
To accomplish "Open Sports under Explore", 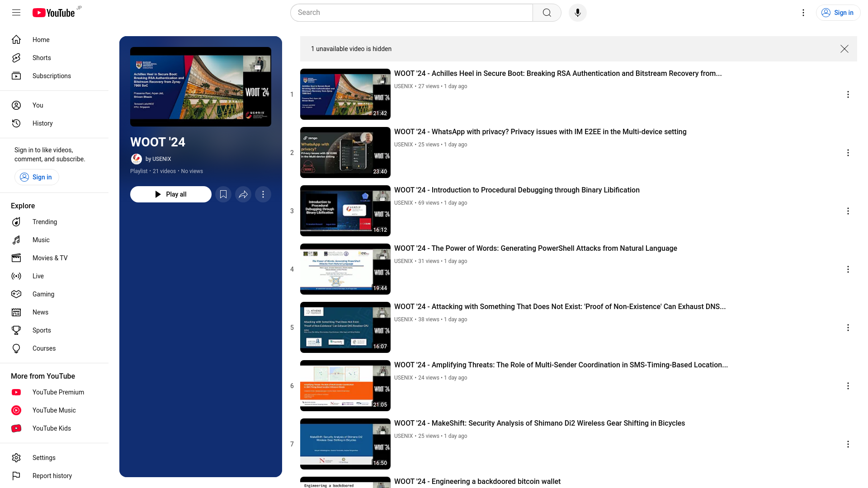I will pyautogui.click(x=54, y=330).
